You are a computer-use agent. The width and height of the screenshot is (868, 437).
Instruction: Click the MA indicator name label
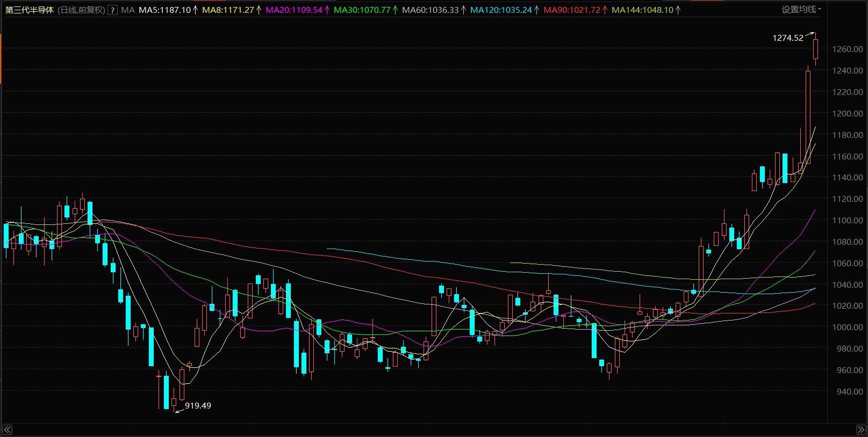128,10
